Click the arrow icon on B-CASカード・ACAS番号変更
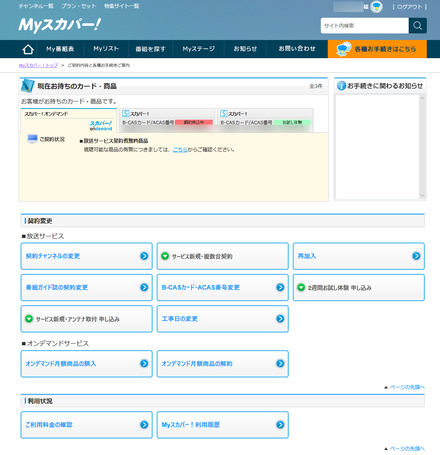 [280, 287]
